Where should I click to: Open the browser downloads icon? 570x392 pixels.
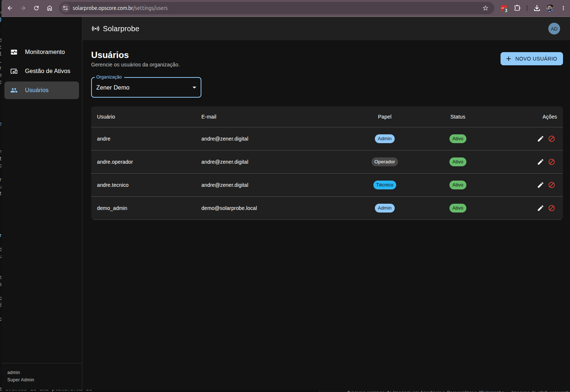point(537,8)
